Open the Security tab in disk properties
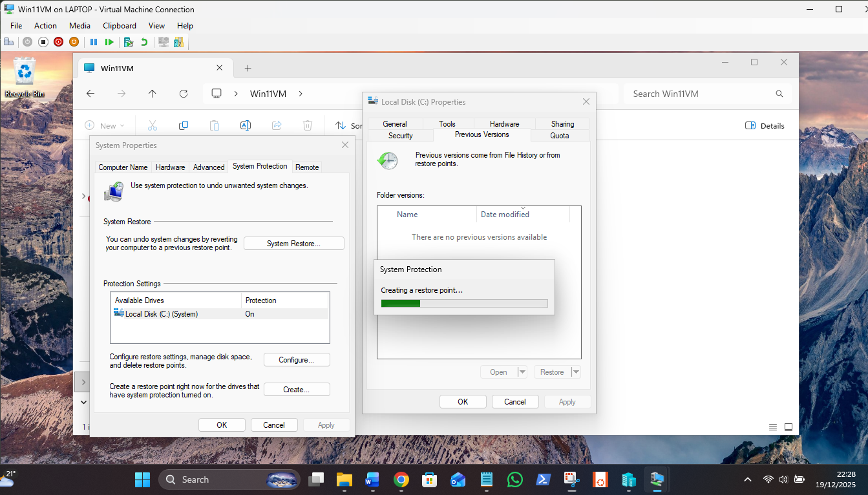The height and width of the screenshot is (495, 868). 400,136
